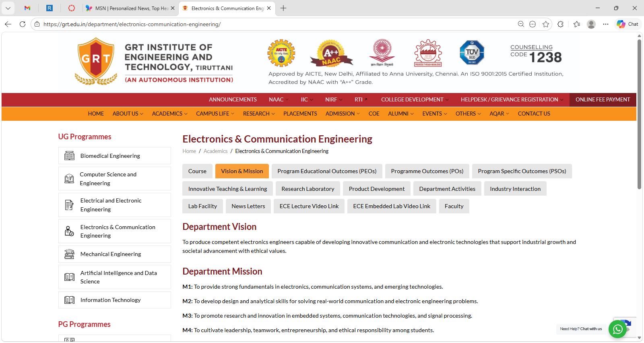This screenshot has width=644, height=343.
Task: Click the GRT institute shield logo
Action: point(95,61)
